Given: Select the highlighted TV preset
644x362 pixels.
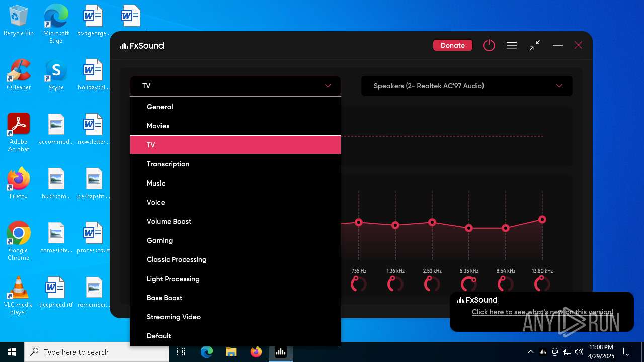Looking at the screenshot, I should pos(235,145).
